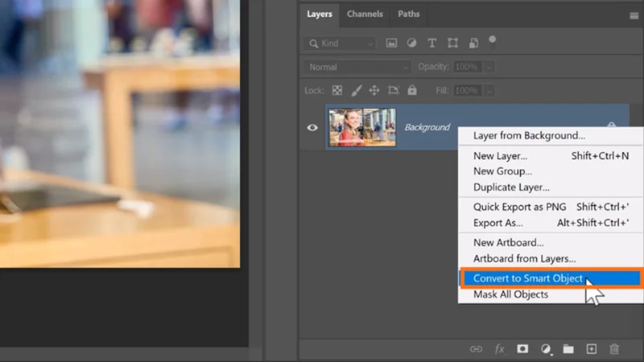This screenshot has height=362, width=644.
Task: Lock transparent pixels icon
Action: pyautogui.click(x=337, y=90)
